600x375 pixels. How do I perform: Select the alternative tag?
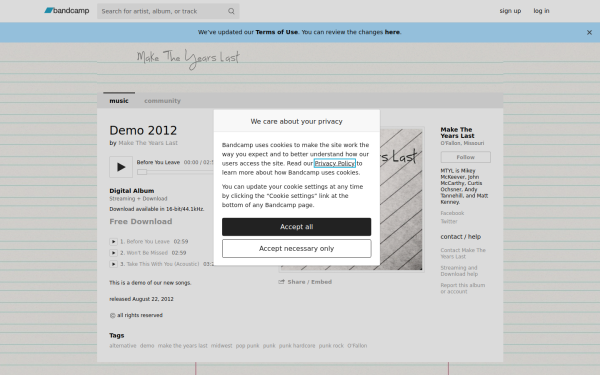122,346
